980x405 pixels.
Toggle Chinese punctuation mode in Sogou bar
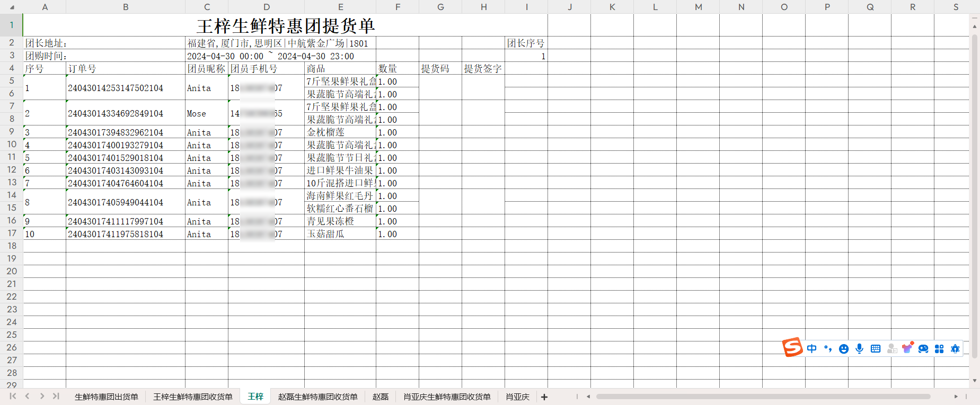coord(828,348)
